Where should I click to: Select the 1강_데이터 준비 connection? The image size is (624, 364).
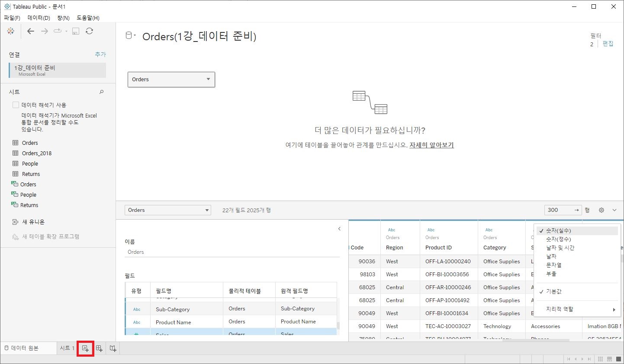(x=57, y=70)
